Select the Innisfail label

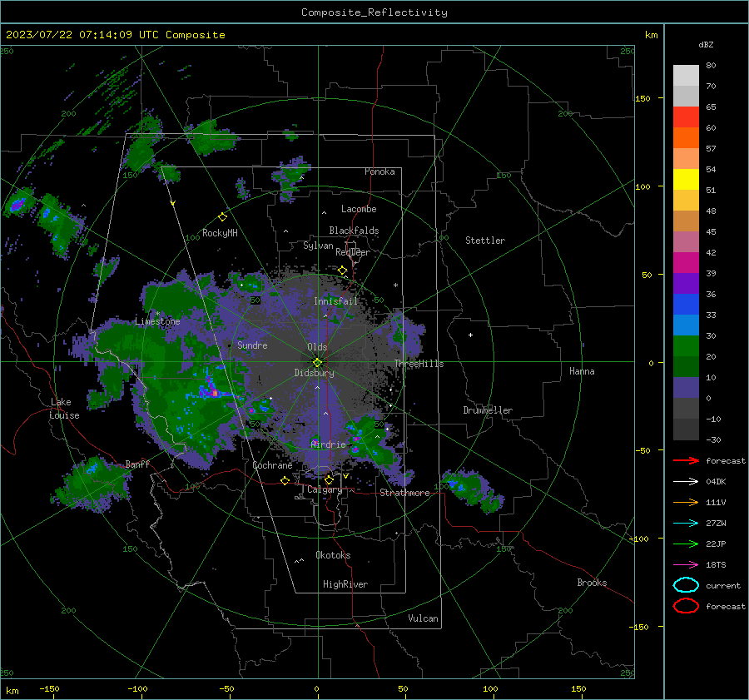(x=335, y=301)
